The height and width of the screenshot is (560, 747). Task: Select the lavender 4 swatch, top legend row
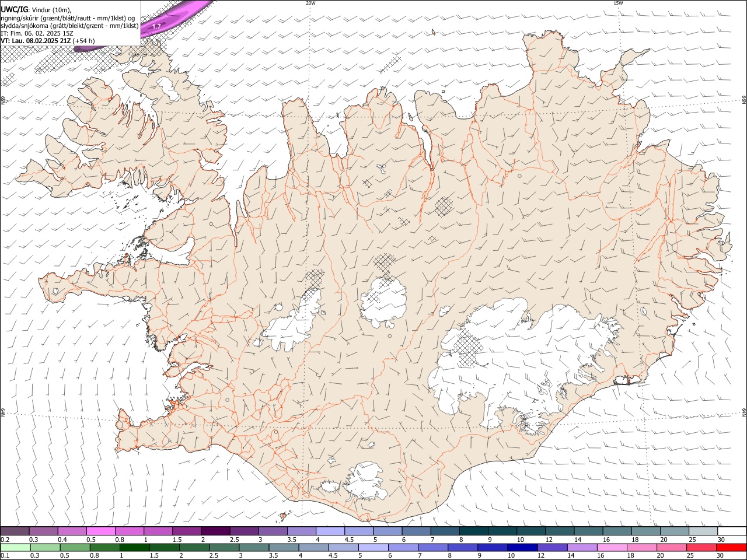330,531
